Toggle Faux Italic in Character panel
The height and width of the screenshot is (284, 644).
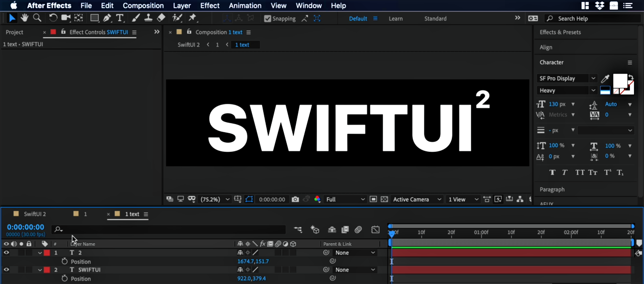click(x=565, y=172)
